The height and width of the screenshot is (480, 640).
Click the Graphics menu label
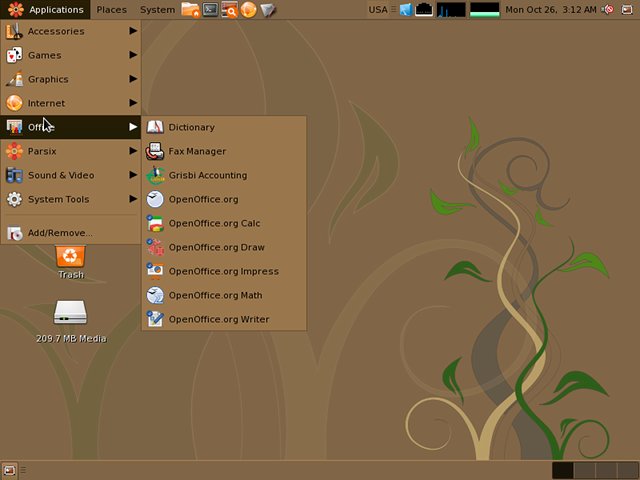pyautogui.click(x=48, y=79)
